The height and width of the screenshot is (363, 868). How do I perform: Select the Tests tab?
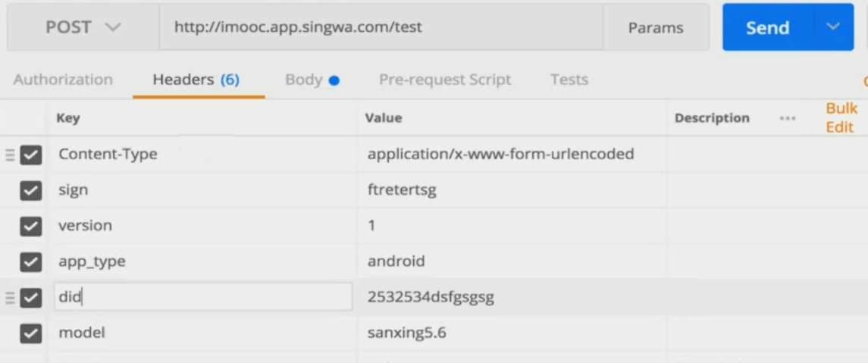(569, 80)
